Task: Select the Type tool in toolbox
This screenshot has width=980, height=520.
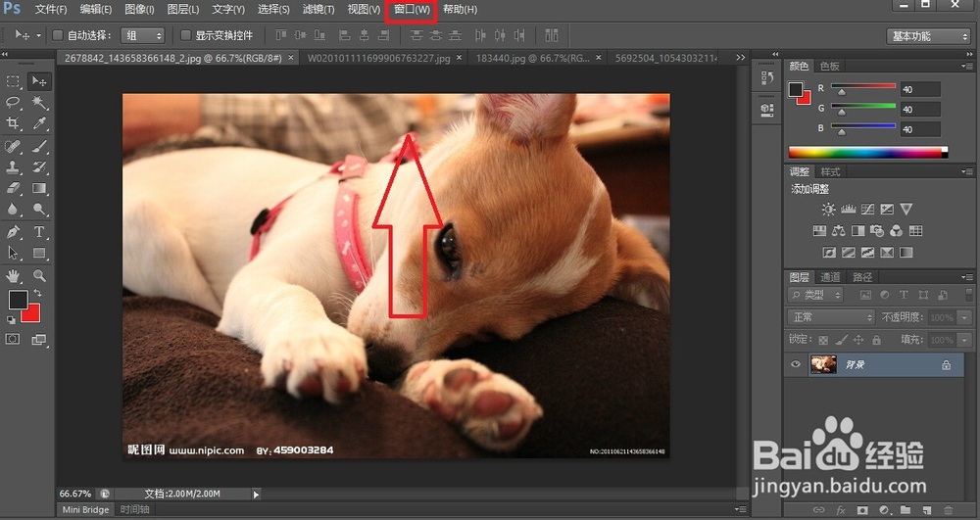Action: pos(39,232)
